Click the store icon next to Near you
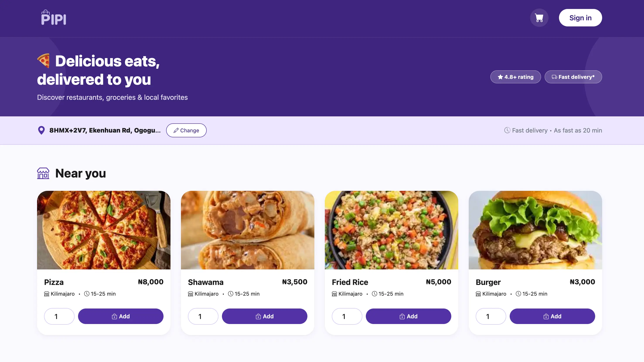The width and height of the screenshot is (644, 362). (x=43, y=173)
